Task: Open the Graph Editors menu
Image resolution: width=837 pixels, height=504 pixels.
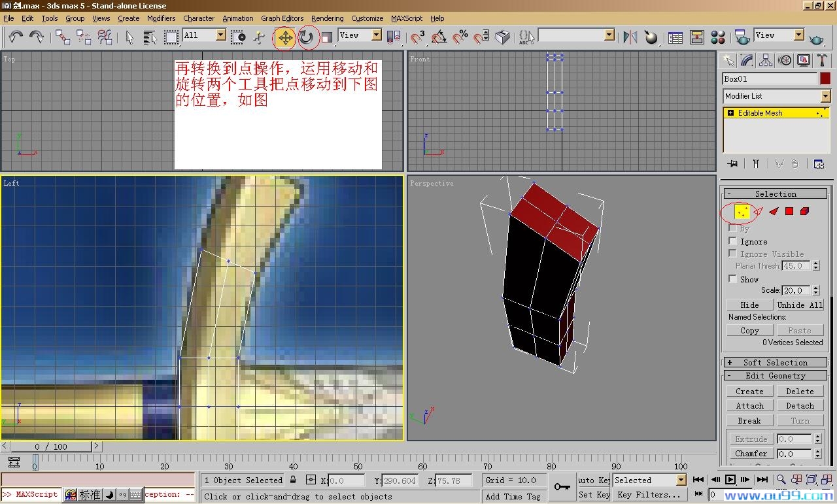Action: tap(282, 18)
